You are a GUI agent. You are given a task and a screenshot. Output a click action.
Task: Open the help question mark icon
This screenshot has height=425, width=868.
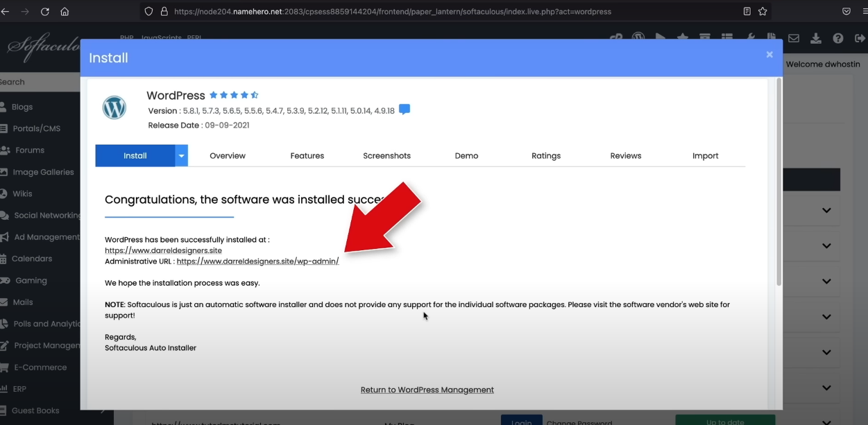(x=838, y=38)
